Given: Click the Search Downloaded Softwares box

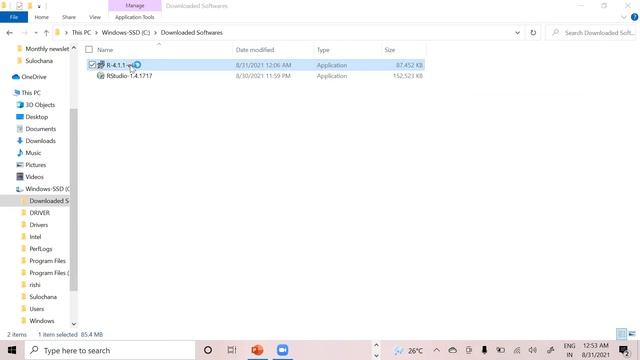Looking at the screenshot, I should pyautogui.click(x=592, y=33).
